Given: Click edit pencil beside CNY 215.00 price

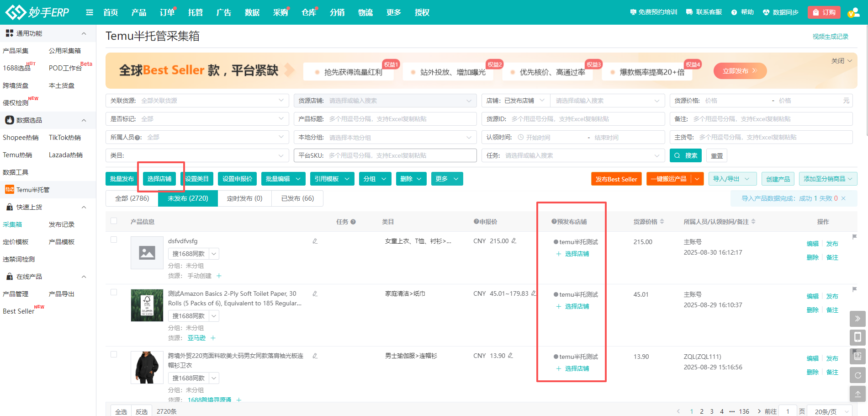Looking at the screenshot, I should pyautogui.click(x=514, y=240).
